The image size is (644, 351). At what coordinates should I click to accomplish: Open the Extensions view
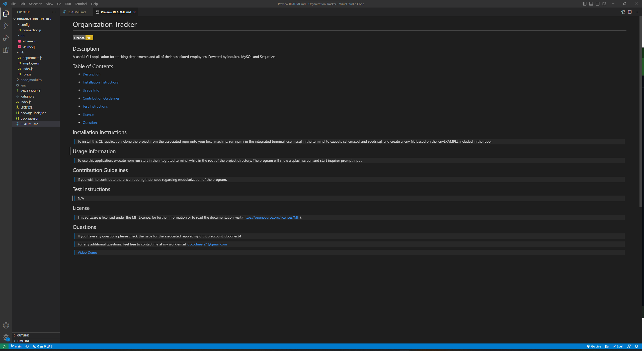pos(6,50)
